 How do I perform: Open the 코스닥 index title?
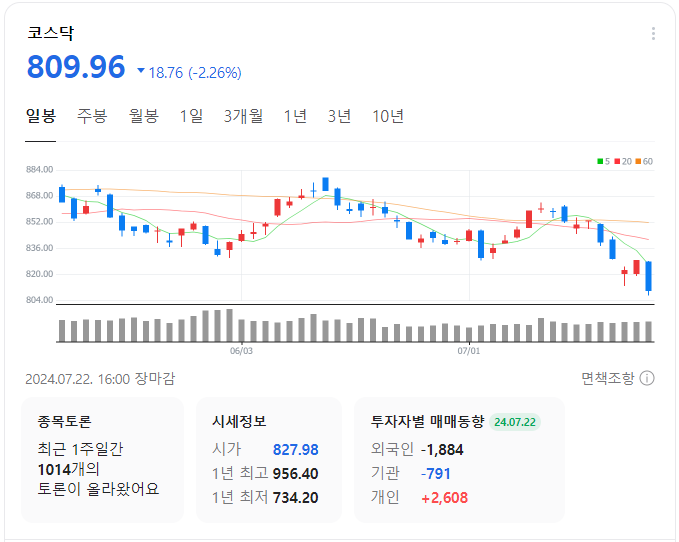click(51, 33)
